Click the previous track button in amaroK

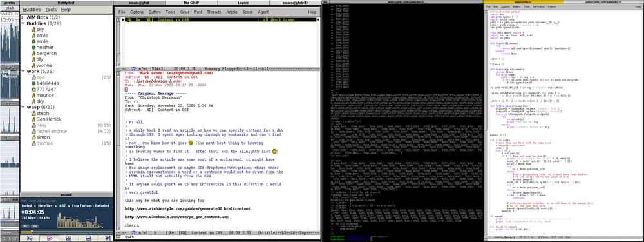(30, 238)
